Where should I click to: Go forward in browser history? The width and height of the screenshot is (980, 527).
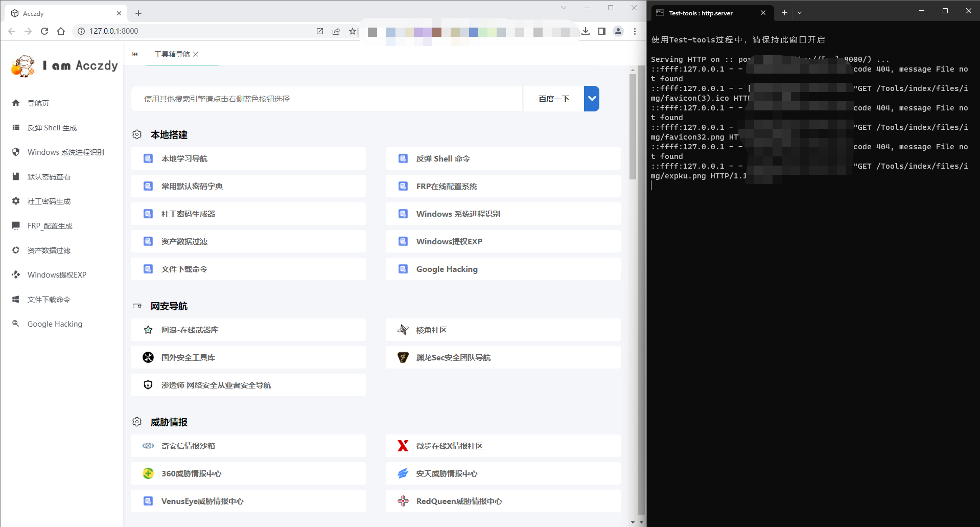click(28, 31)
